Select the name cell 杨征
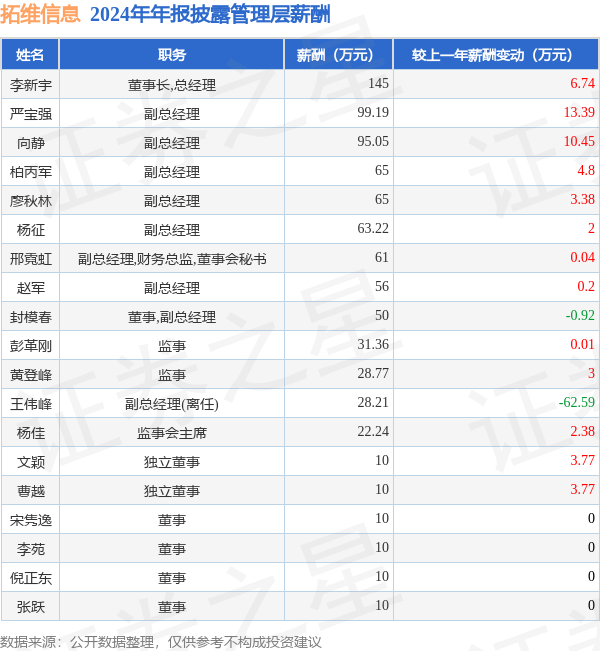Screen dimensions: 600x651 coord(31,230)
